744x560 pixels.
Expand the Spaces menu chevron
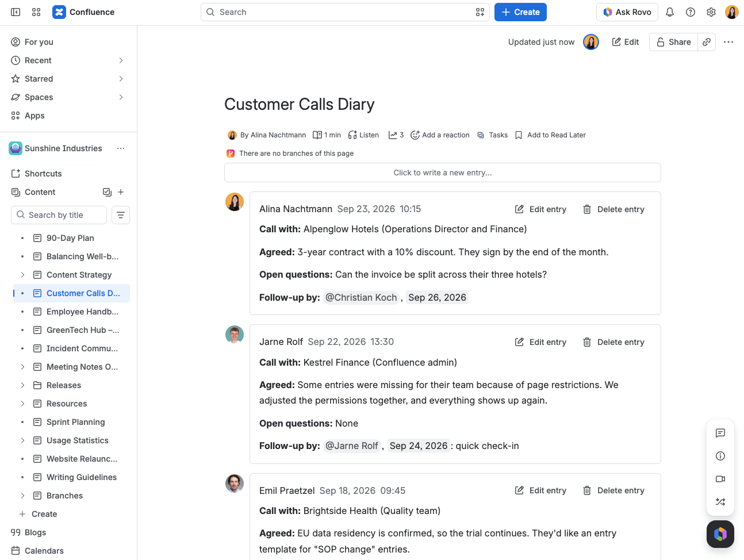(x=121, y=97)
